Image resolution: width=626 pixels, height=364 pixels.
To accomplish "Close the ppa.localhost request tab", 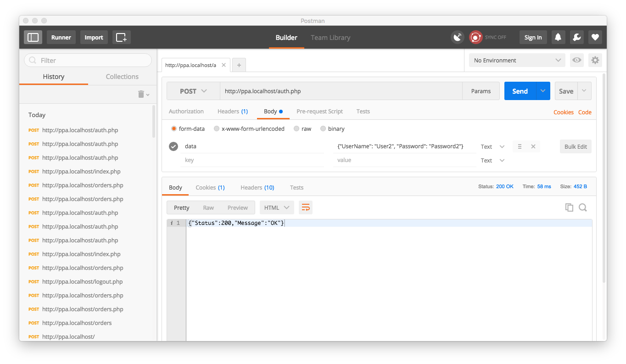I will (224, 65).
